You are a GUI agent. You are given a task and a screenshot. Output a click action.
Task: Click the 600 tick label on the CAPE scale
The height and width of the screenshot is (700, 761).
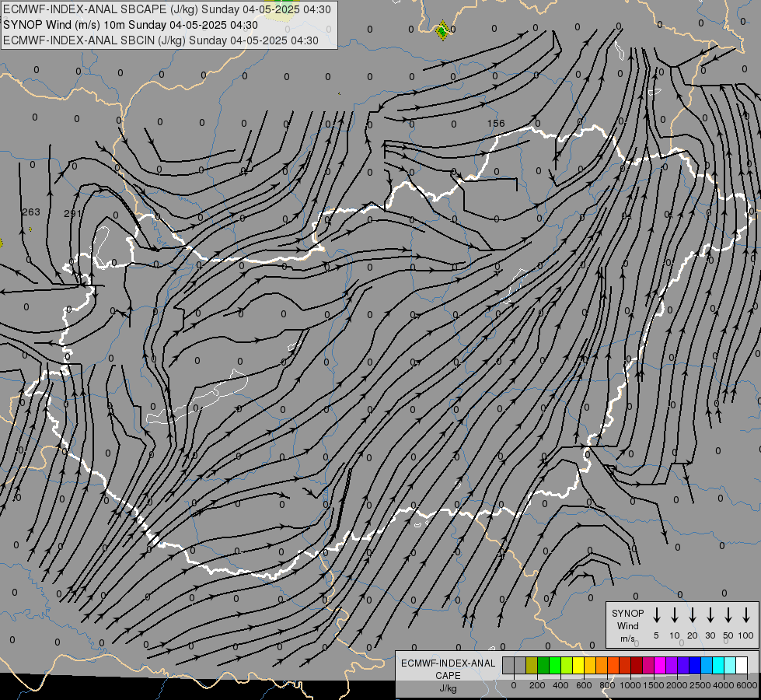(x=584, y=685)
